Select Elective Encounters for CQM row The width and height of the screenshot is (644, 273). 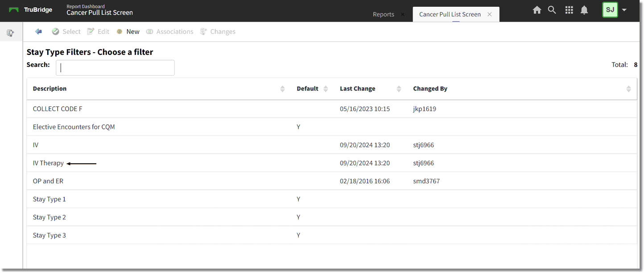pyautogui.click(x=332, y=127)
